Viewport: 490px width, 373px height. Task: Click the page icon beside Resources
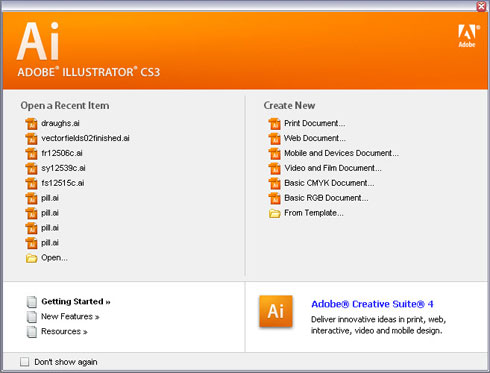point(32,332)
